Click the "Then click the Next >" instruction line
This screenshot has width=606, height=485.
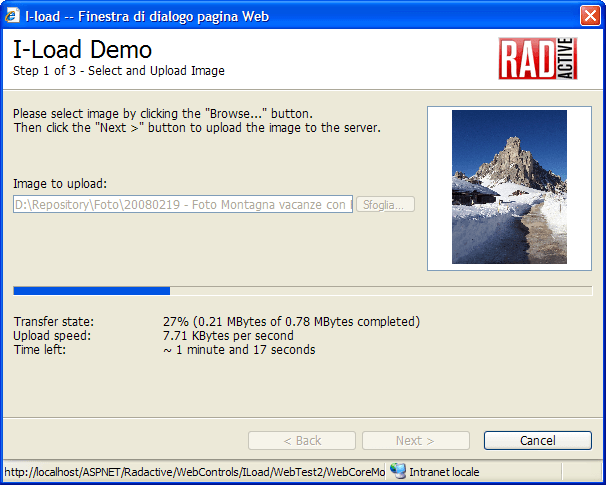tap(197, 128)
